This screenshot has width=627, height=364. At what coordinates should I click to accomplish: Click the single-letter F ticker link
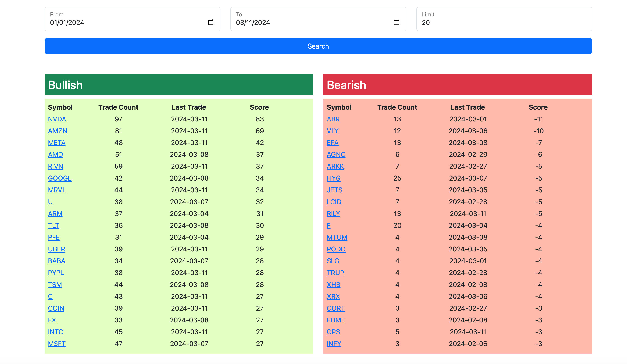click(328, 225)
